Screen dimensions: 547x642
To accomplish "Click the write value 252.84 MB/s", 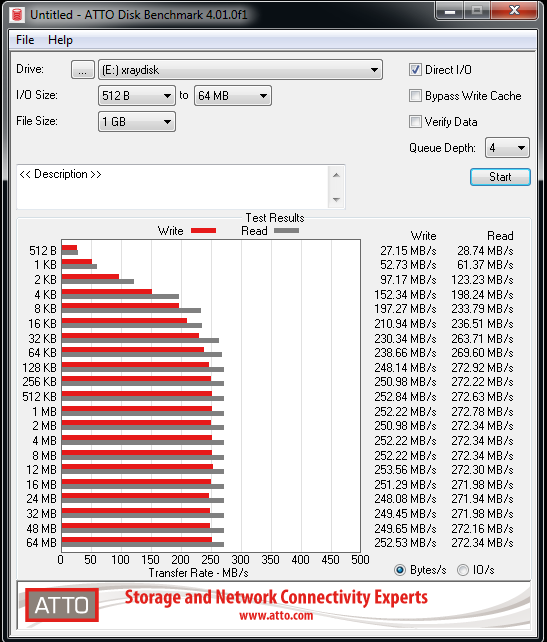I will [405, 397].
